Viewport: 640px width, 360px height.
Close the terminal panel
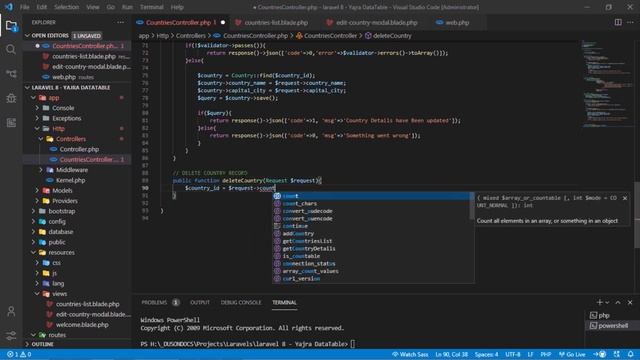(630, 302)
